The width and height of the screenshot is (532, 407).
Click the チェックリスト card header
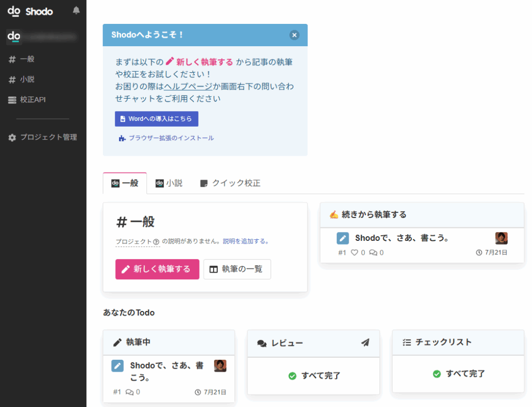click(458, 343)
